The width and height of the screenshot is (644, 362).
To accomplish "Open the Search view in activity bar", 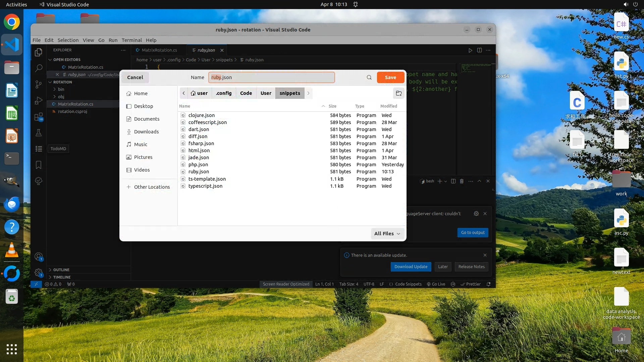I will [x=39, y=68].
